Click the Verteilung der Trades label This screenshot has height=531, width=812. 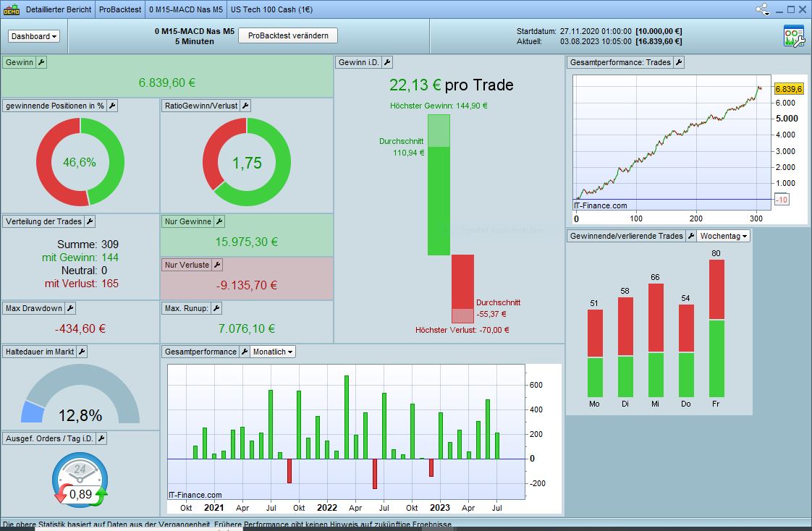click(44, 222)
